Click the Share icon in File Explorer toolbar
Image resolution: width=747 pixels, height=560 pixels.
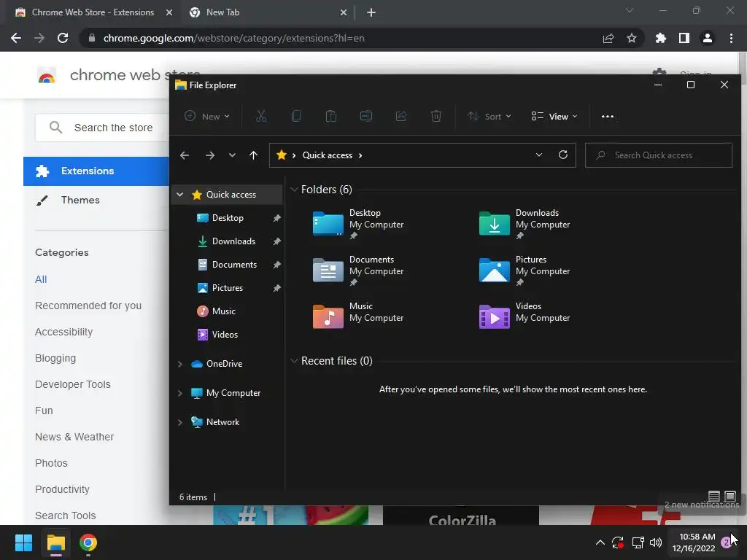tap(401, 116)
